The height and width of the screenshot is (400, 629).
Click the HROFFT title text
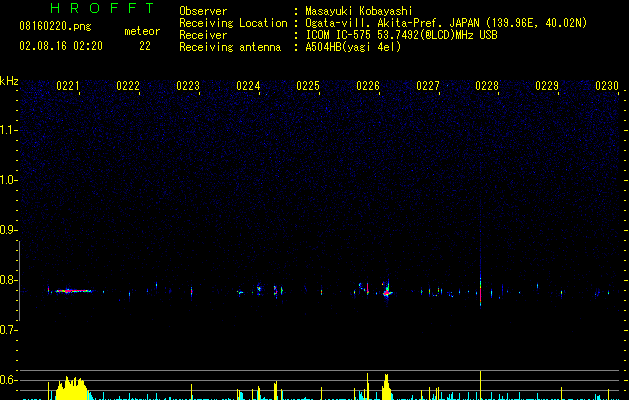point(103,8)
